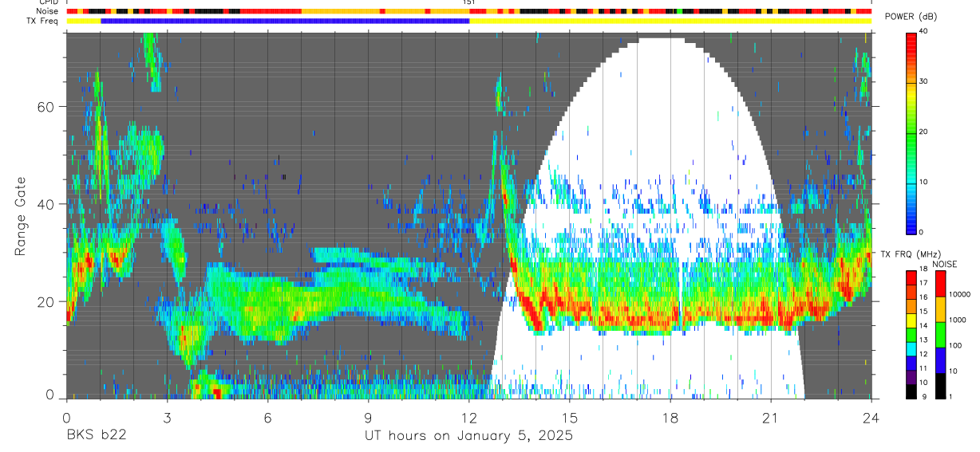This screenshot has height=452, width=980.
Task: Click the 'Range Gate' y-axis label
Action: pos(21,218)
